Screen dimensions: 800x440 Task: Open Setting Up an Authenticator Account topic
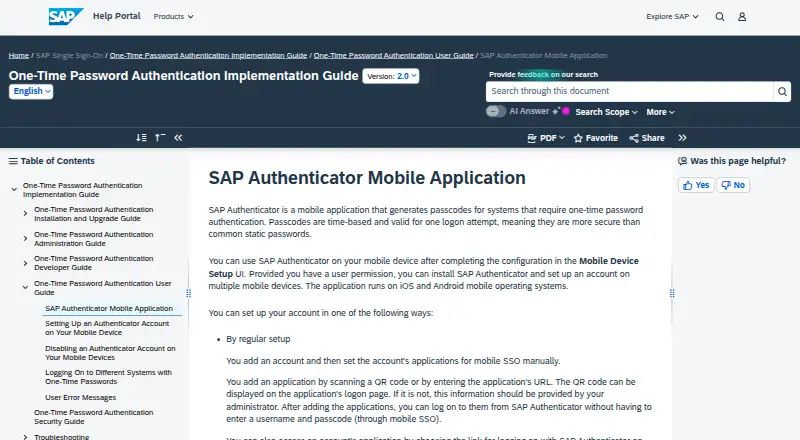[x=107, y=328]
